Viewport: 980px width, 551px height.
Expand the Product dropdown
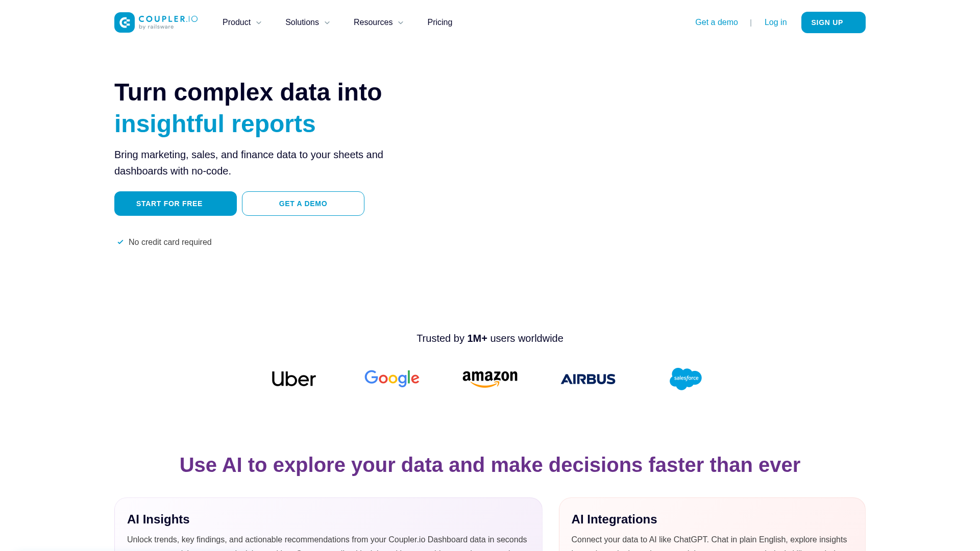point(241,22)
